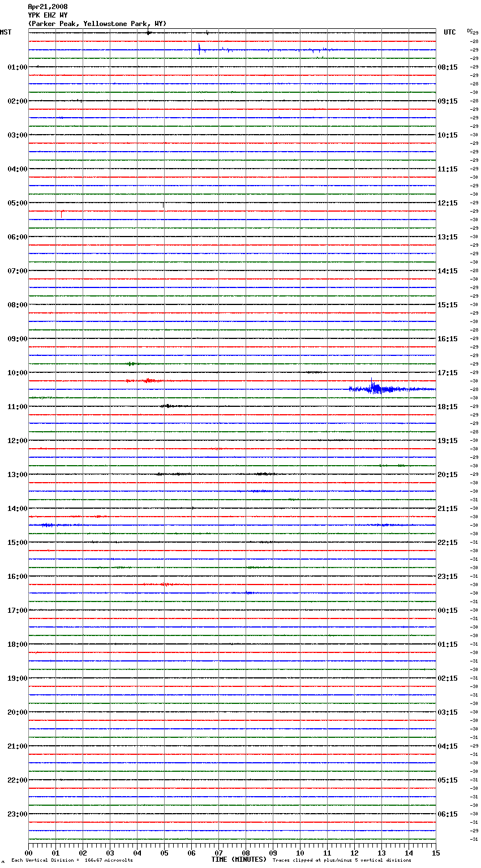Click the '22:15' UTC row label
This screenshot has height=868, width=481.
pyautogui.click(x=448, y=543)
